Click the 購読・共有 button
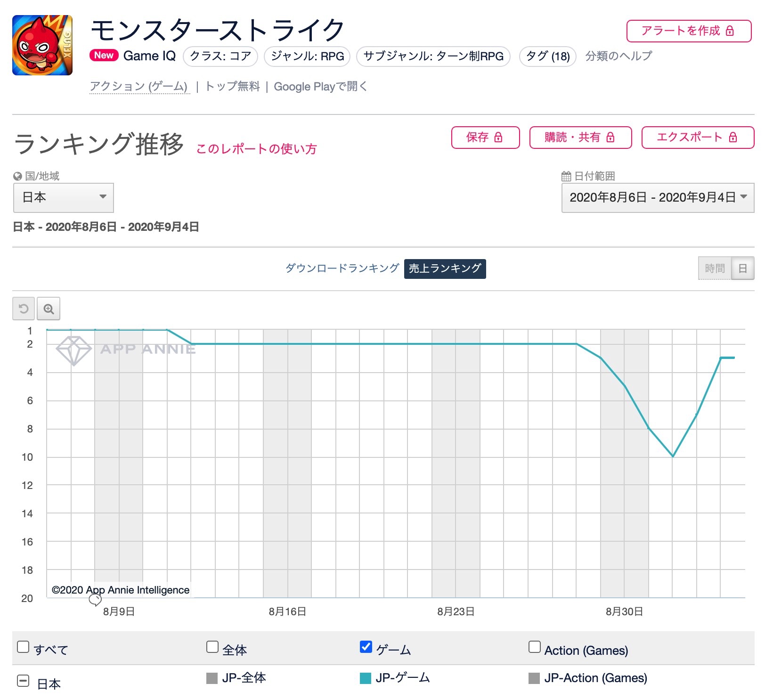 click(580, 137)
